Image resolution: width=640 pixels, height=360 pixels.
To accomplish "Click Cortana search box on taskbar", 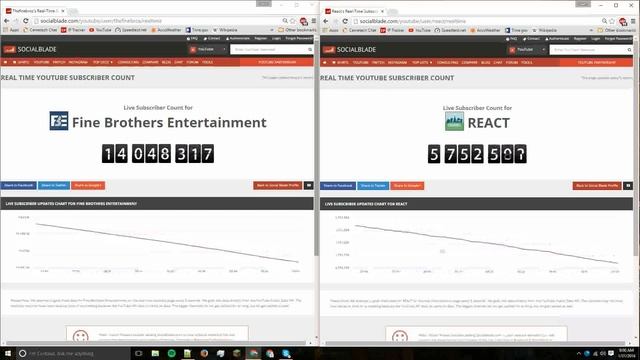I will click(73, 353).
